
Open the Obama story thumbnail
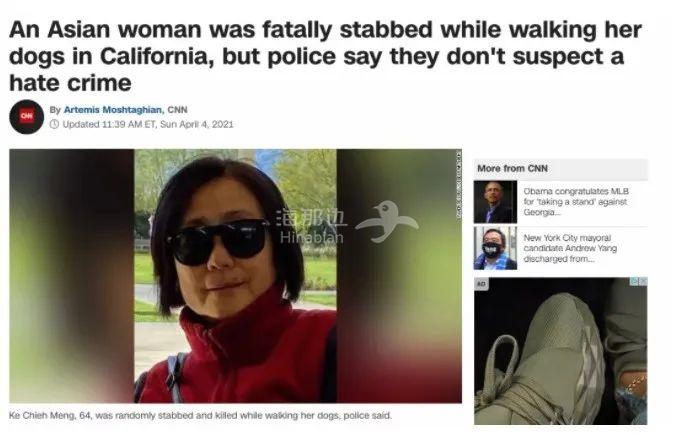point(495,202)
